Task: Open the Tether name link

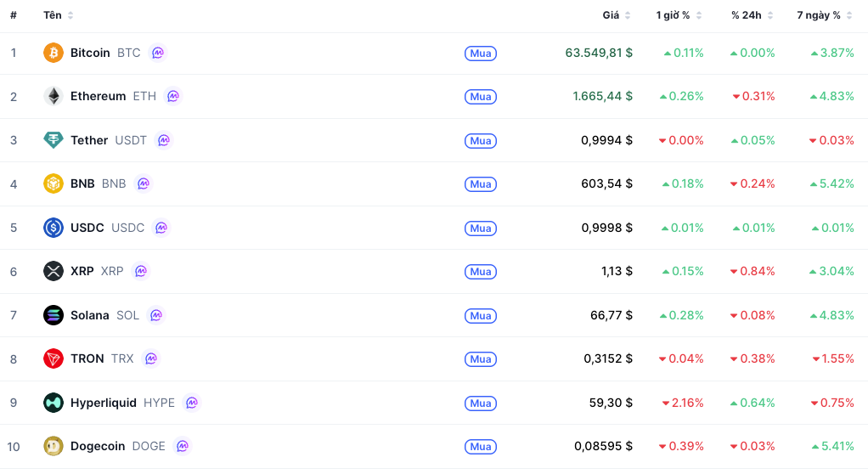Action: 89,140
